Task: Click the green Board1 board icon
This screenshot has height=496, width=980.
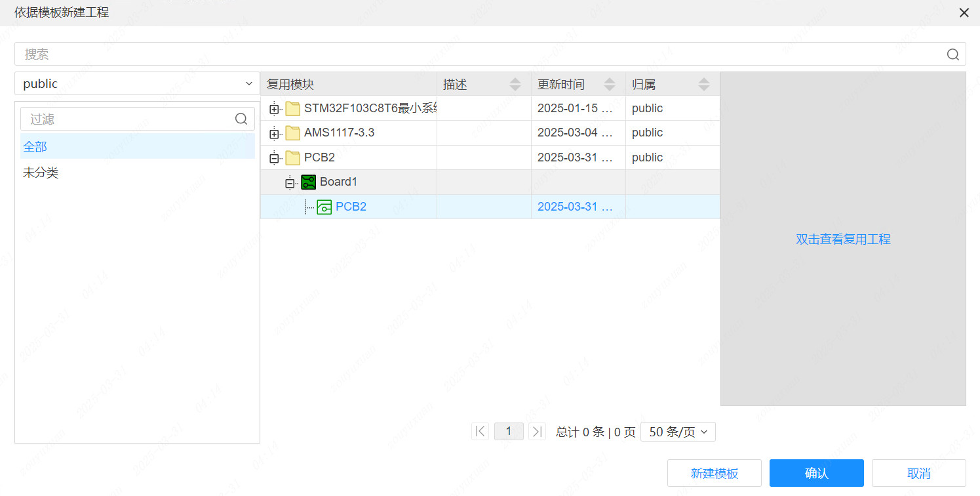Action: pyautogui.click(x=309, y=182)
